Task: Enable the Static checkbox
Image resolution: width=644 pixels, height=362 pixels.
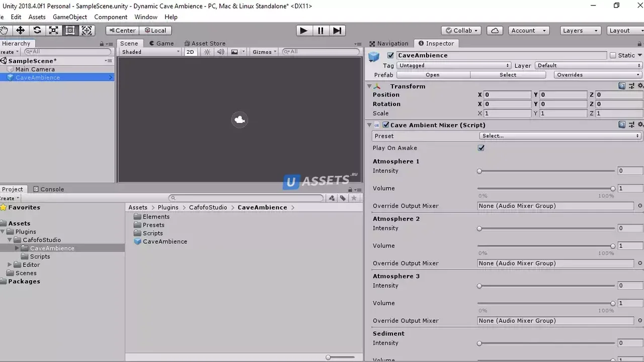Action: tap(613, 55)
